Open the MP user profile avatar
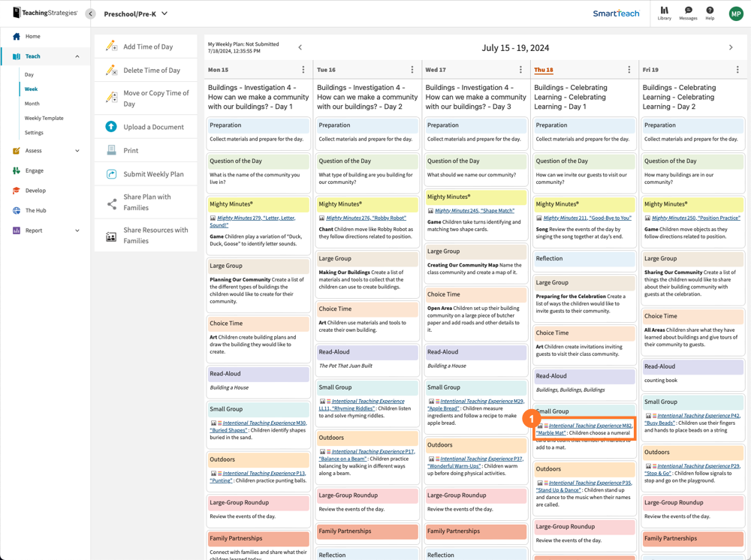This screenshot has width=751, height=560. (735, 14)
